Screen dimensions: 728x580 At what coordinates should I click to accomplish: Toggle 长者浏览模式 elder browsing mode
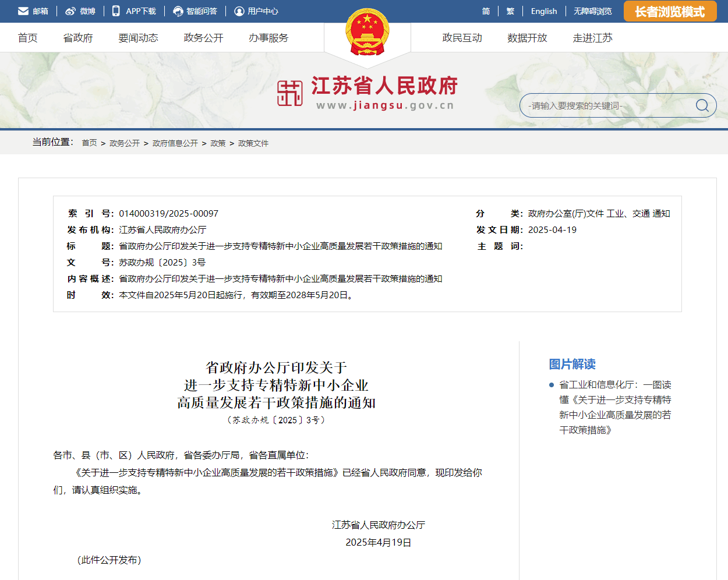[x=670, y=12]
